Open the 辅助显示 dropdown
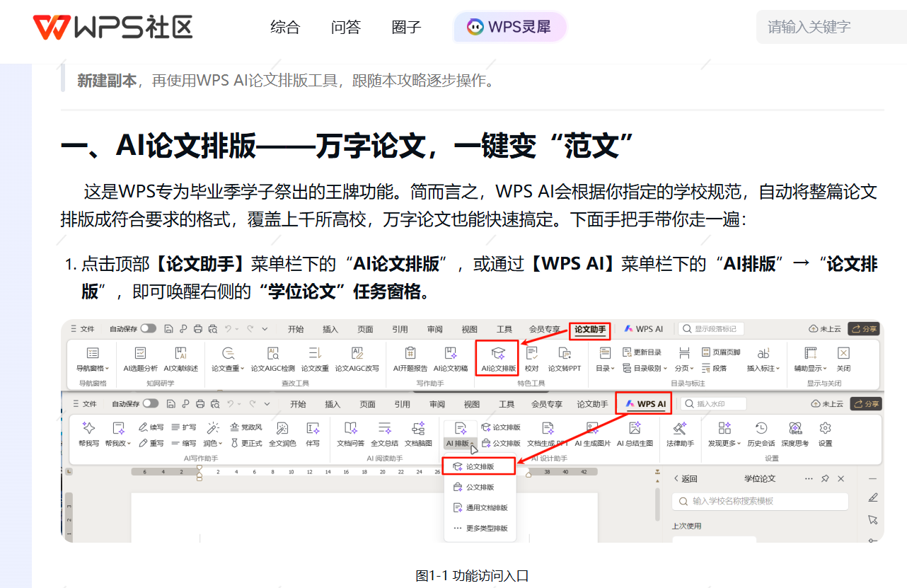This screenshot has height=588, width=907. [x=810, y=359]
